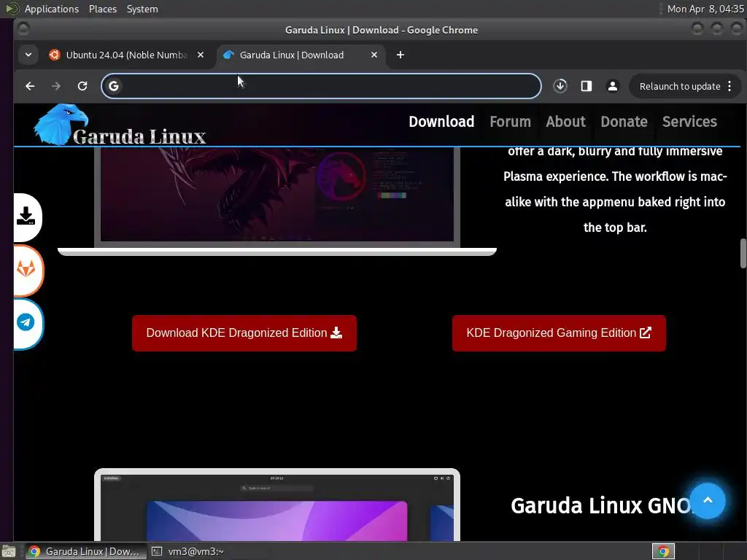Open the Donate nav link
This screenshot has width=747, height=560.
[624, 122]
